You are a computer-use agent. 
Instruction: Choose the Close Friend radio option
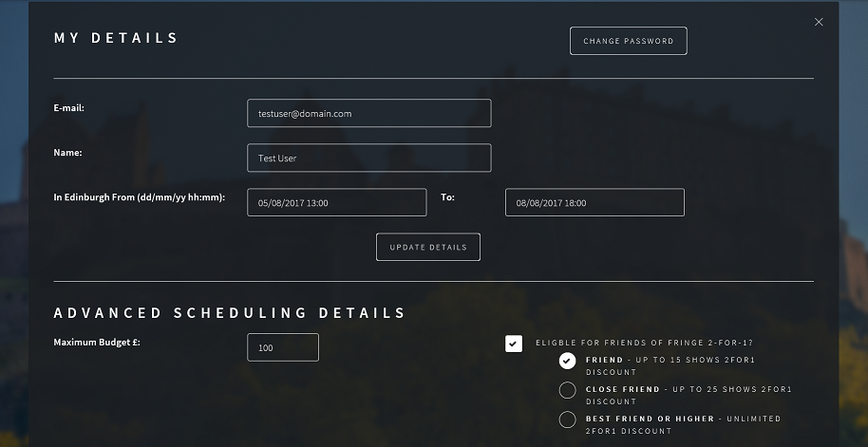click(567, 390)
